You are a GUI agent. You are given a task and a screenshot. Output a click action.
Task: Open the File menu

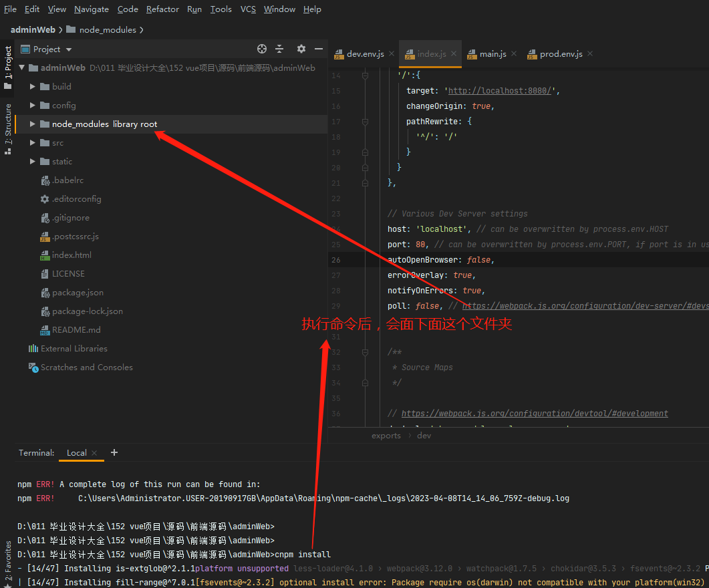(x=10, y=9)
